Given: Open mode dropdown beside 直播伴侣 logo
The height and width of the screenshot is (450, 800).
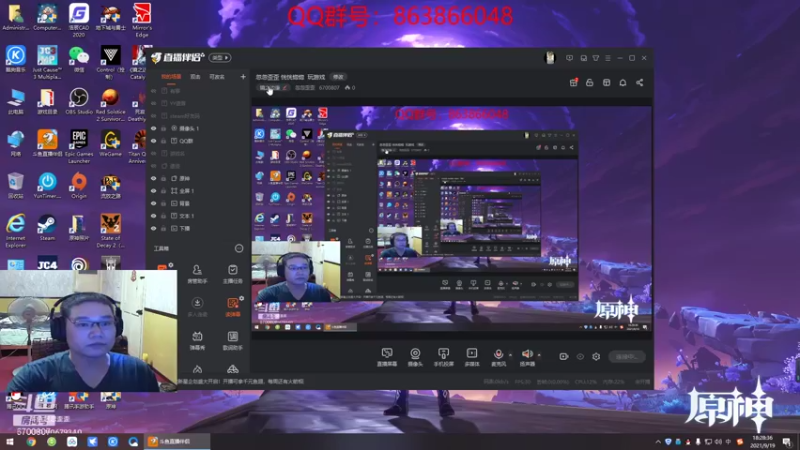Looking at the screenshot, I should (x=220, y=58).
